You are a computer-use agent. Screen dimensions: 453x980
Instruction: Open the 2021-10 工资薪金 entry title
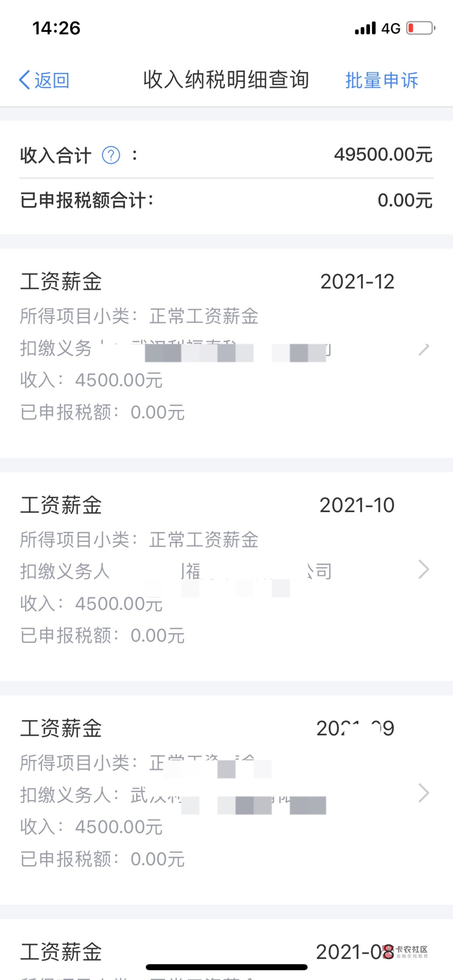tap(61, 505)
